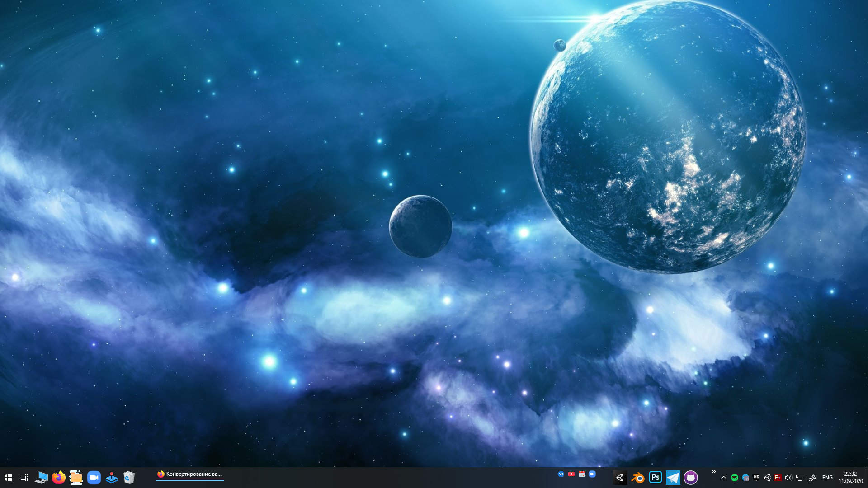The image size is (868, 488).
Task: Switch keyboard language via ENG indicator
Action: tap(827, 478)
